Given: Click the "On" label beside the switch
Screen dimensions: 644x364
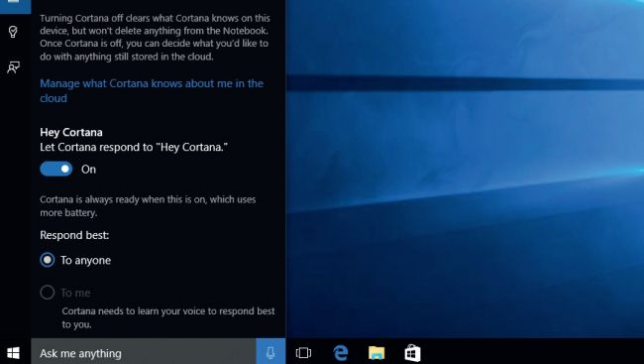Looking at the screenshot, I should point(88,170).
